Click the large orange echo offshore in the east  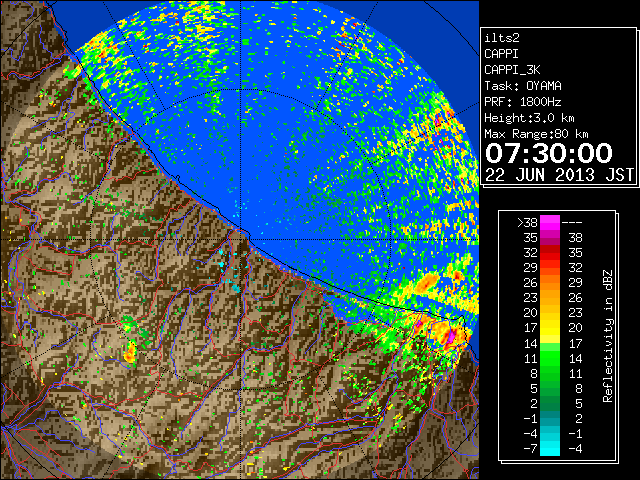[x=427, y=282]
